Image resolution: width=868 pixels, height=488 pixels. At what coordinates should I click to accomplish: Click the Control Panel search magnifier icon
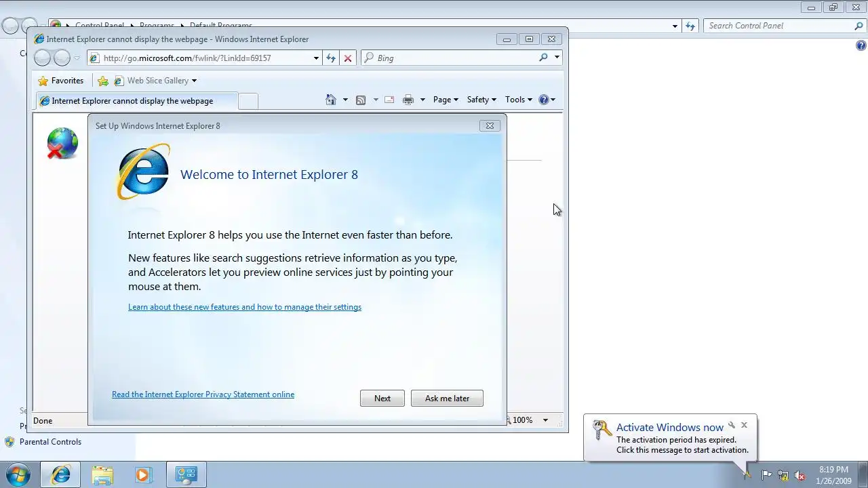(859, 26)
